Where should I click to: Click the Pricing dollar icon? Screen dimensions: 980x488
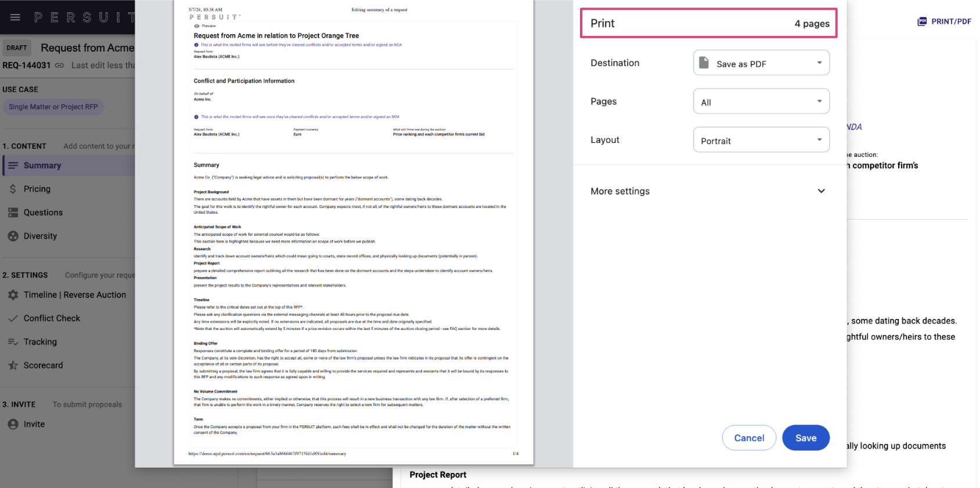click(13, 189)
